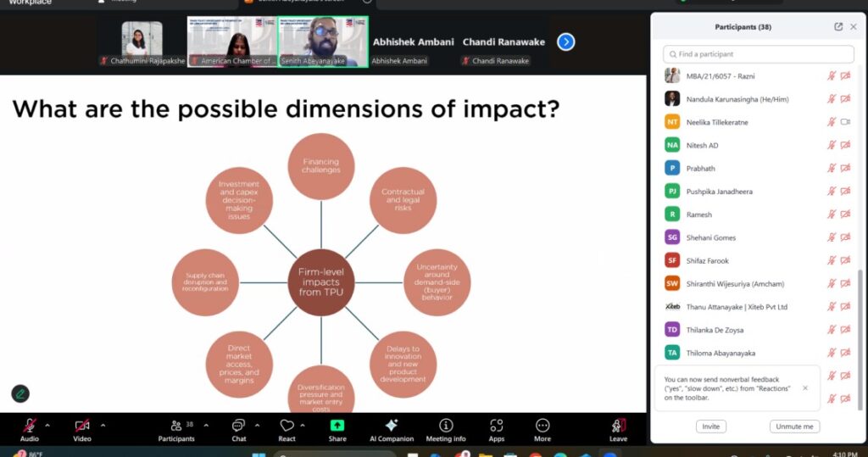This screenshot has width=868, height=457.
Task: Open the Chat panel
Action: coord(238,430)
